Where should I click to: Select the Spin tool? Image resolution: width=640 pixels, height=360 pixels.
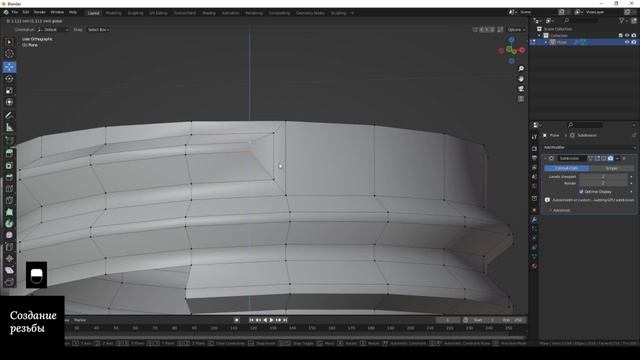point(9,224)
